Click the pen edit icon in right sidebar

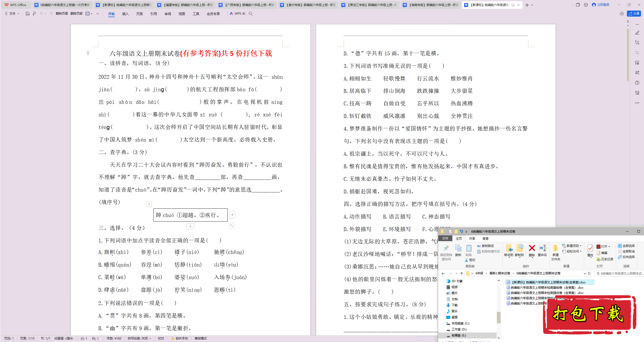(637, 33)
